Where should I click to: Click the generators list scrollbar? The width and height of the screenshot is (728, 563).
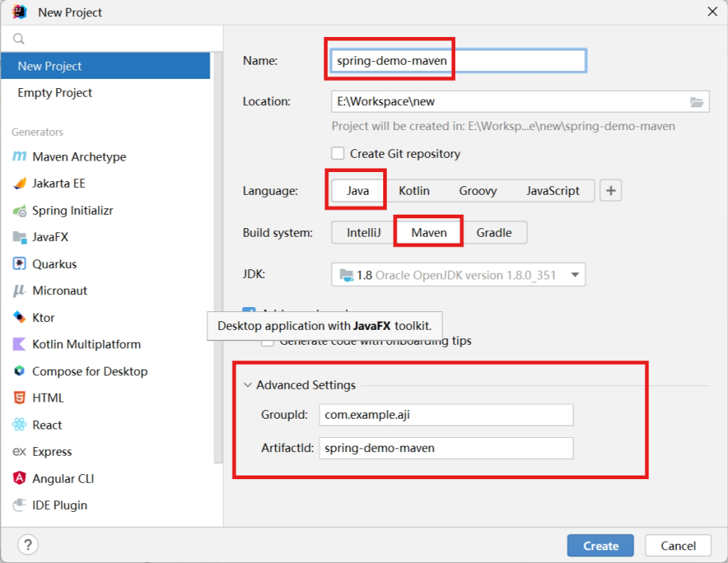(218, 257)
